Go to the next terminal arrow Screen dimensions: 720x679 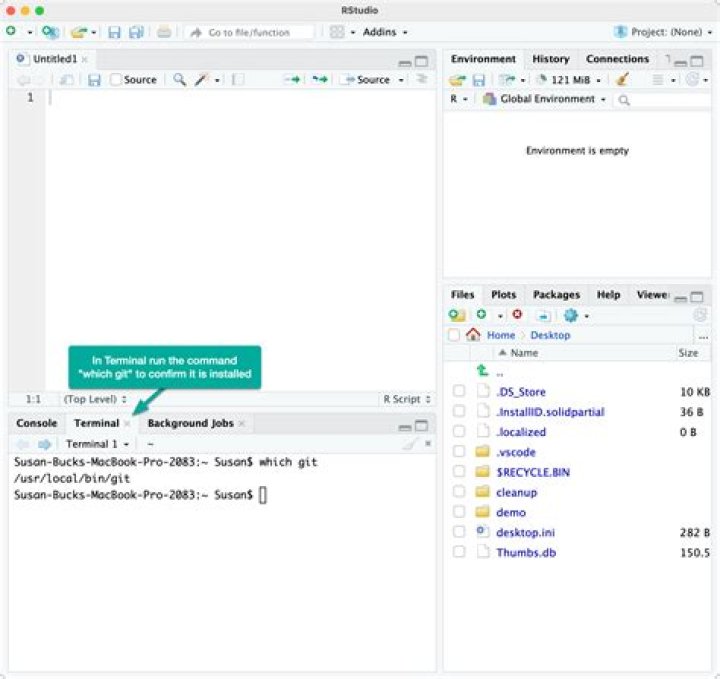tap(45, 444)
